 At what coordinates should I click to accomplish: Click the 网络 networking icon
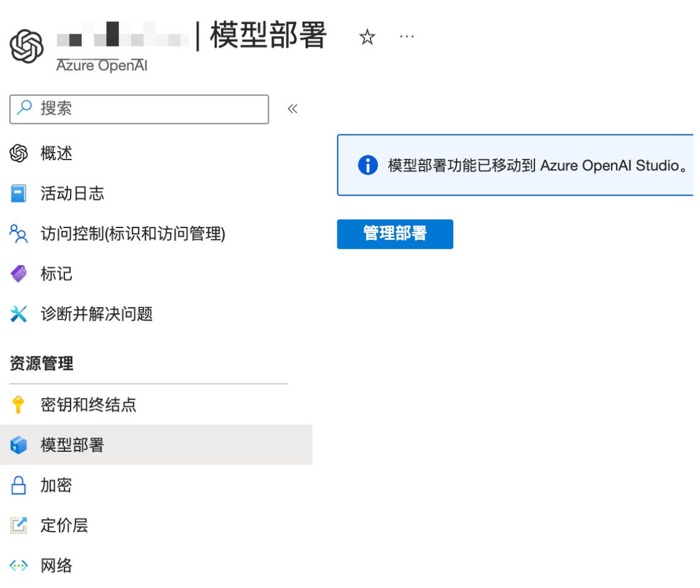(19, 565)
